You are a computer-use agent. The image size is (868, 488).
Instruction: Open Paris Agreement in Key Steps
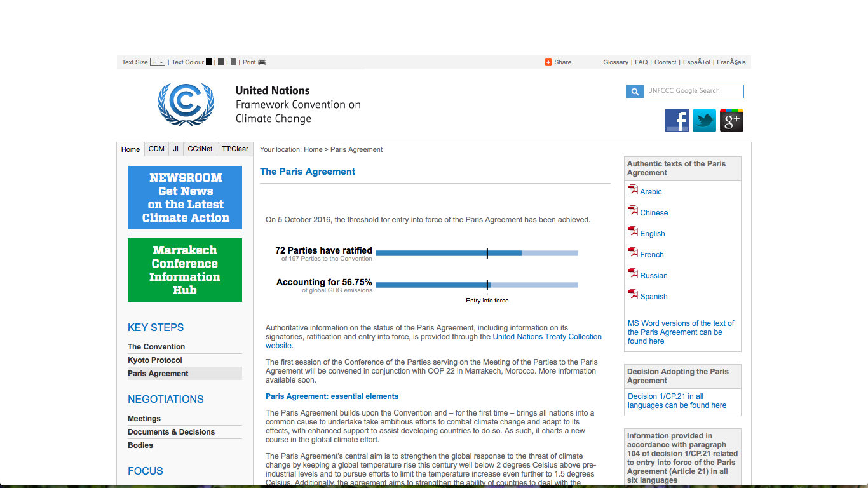158,374
